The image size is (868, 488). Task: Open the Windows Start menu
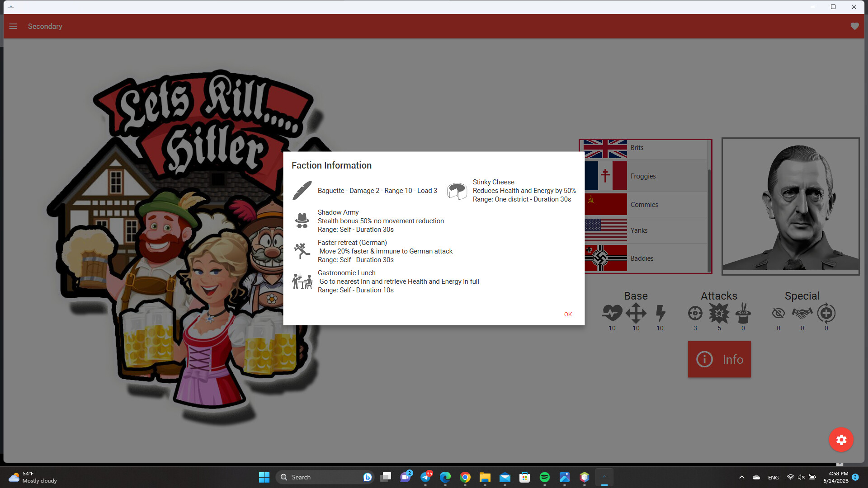point(264,477)
